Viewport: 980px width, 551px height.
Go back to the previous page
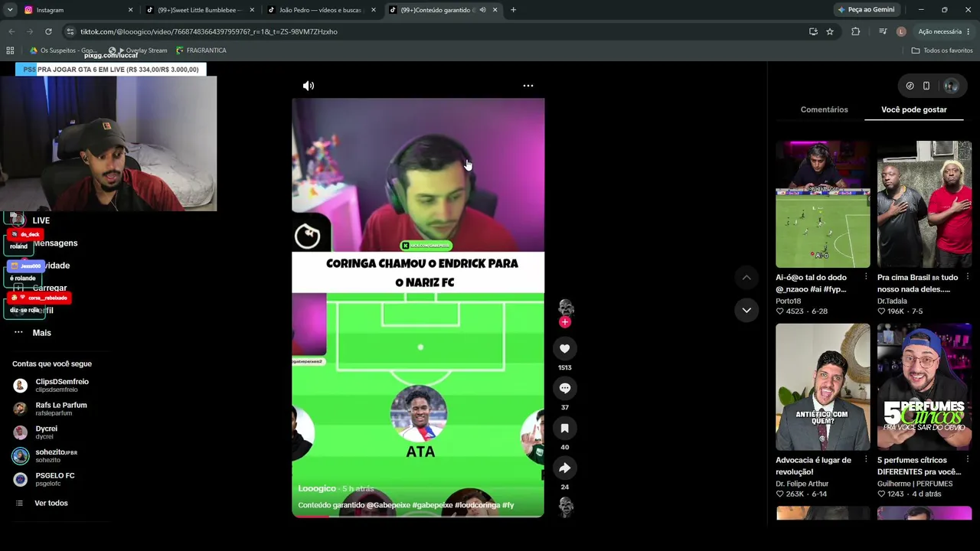coord(11,31)
